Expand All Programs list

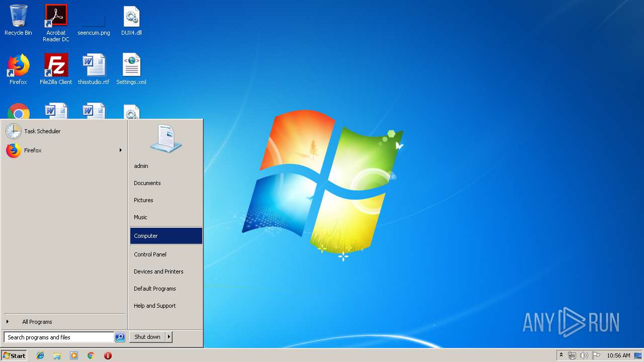click(x=64, y=322)
